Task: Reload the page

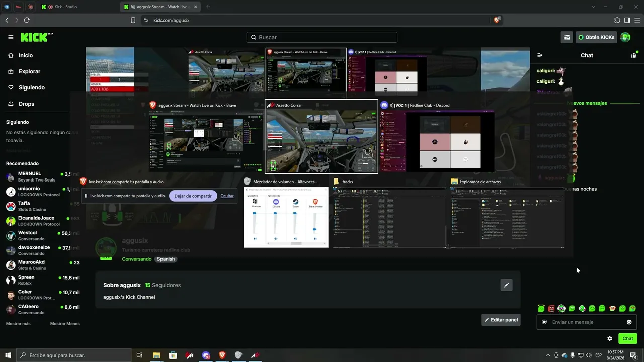Action: coord(27,20)
